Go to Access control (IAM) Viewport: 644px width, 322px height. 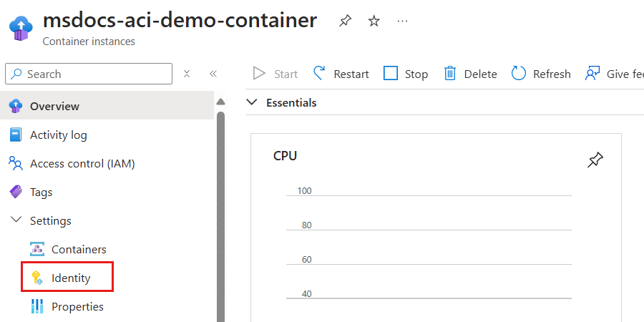pos(82,163)
